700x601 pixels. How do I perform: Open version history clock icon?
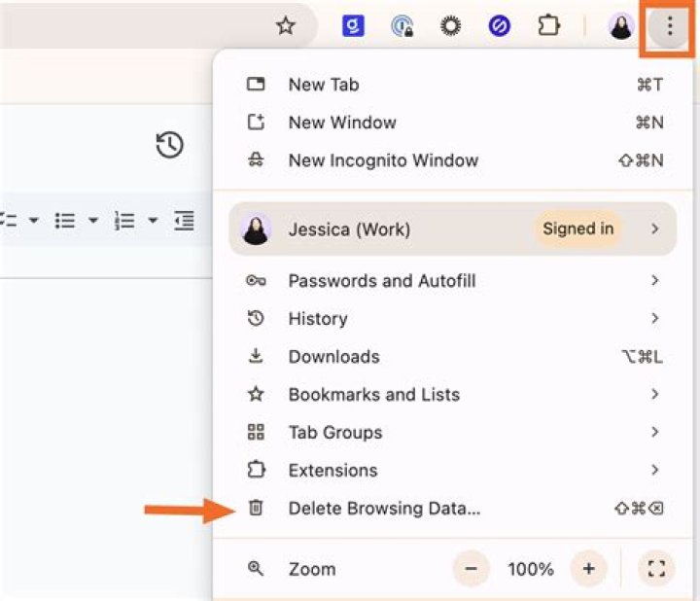pos(170,145)
